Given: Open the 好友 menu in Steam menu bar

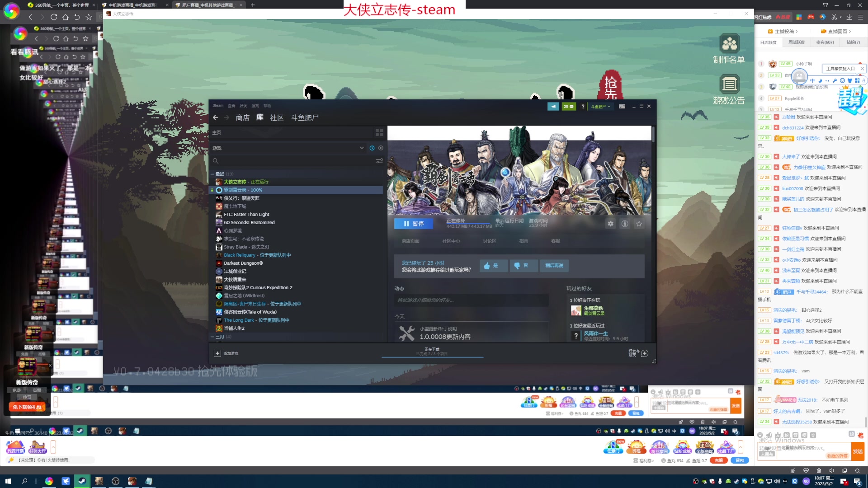Looking at the screenshot, I should pos(243,106).
